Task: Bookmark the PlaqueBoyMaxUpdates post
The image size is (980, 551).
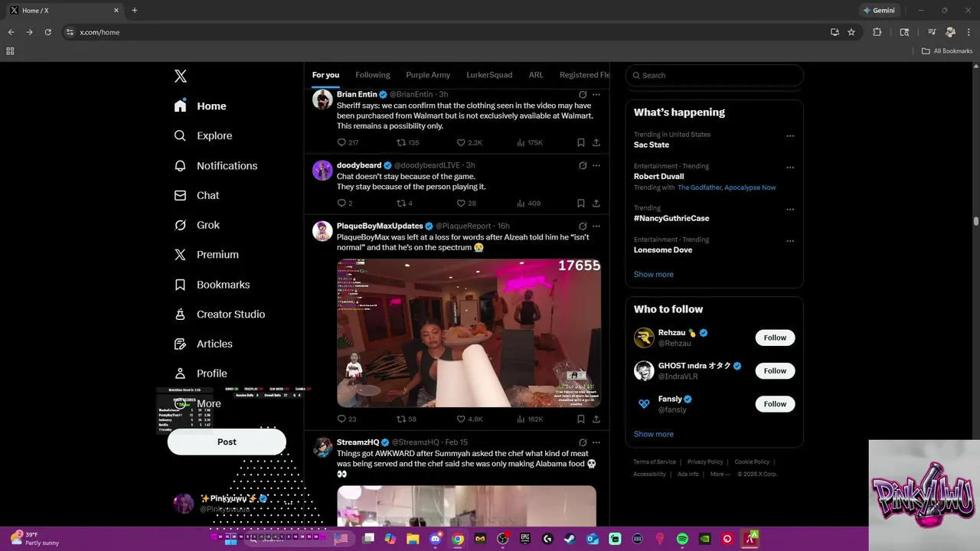Action: (x=581, y=419)
